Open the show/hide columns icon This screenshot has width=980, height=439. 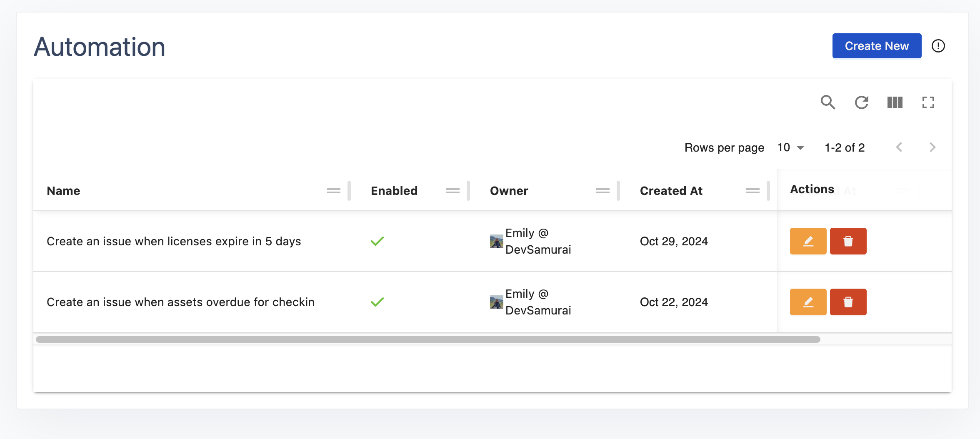pos(895,102)
